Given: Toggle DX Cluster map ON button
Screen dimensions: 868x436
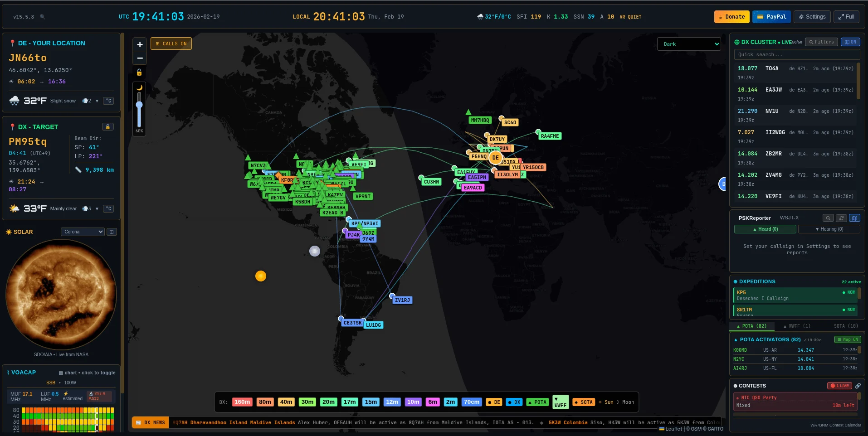Looking at the screenshot, I should coord(850,42).
